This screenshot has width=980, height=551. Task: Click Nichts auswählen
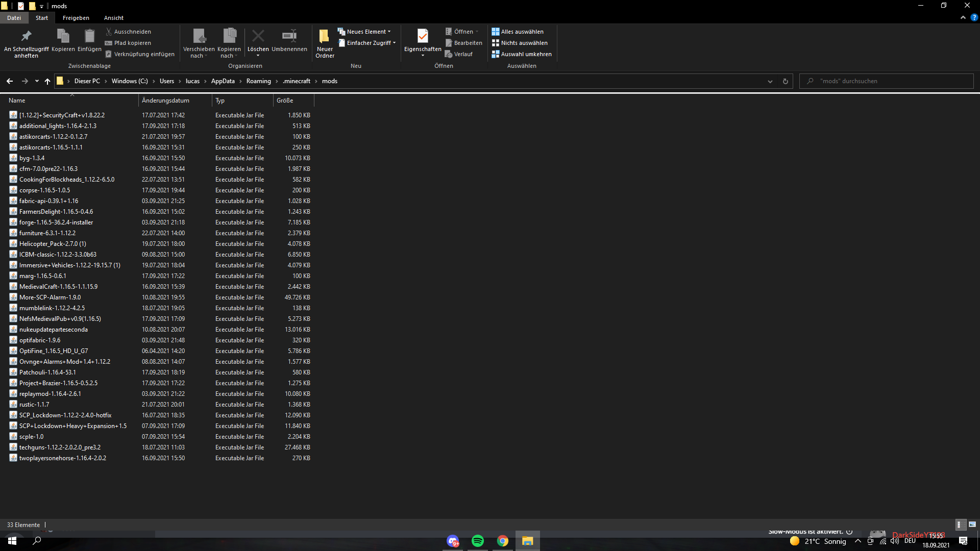coord(520,43)
